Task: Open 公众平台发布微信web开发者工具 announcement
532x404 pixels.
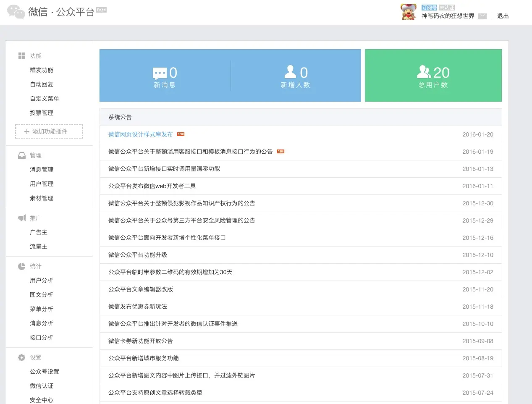Action: pos(152,186)
